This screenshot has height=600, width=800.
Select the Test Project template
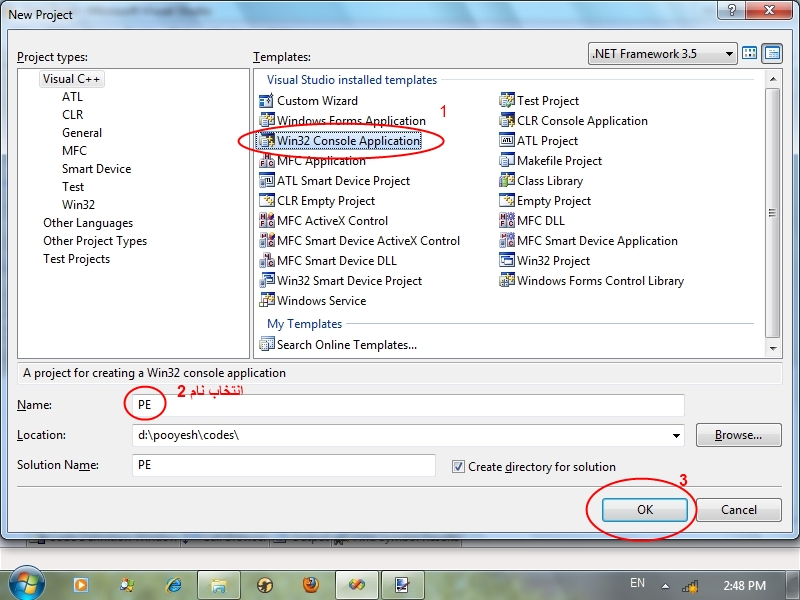(539, 101)
